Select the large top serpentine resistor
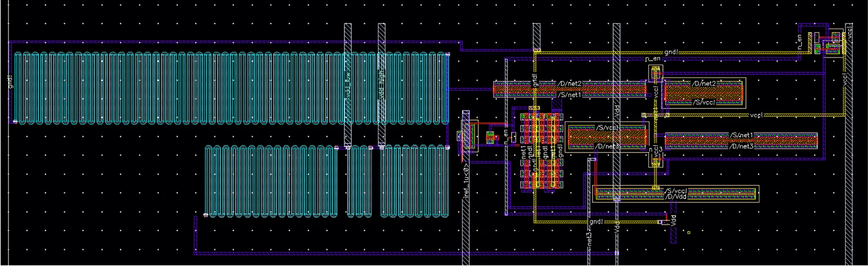 click(x=231, y=88)
